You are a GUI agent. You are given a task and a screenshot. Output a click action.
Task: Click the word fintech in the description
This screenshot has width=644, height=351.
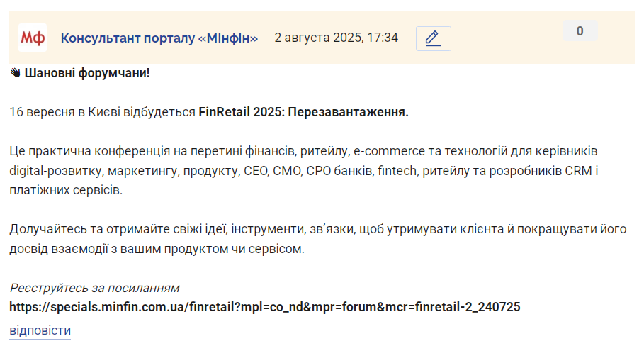(397, 171)
